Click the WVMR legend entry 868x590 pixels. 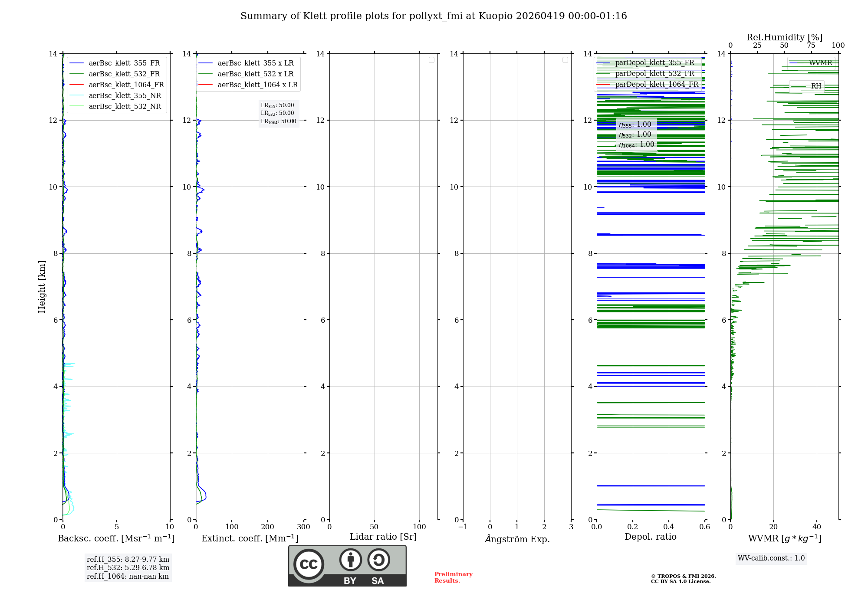pyautogui.click(x=820, y=62)
